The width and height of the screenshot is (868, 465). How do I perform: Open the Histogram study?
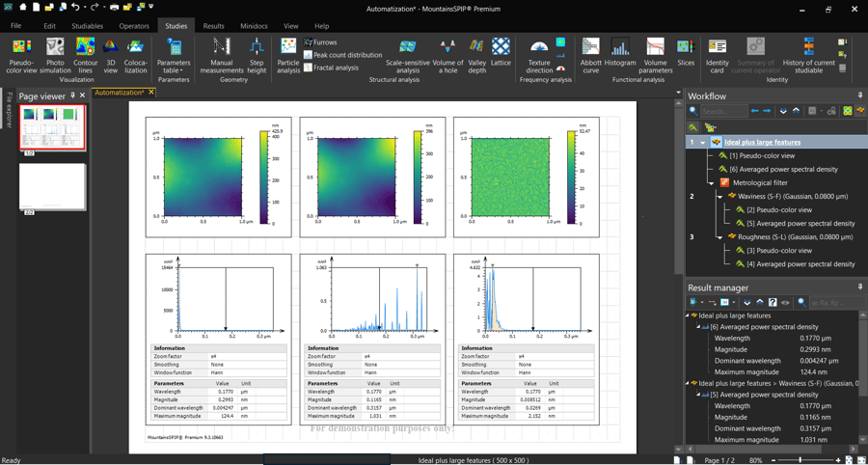(620, 55)
